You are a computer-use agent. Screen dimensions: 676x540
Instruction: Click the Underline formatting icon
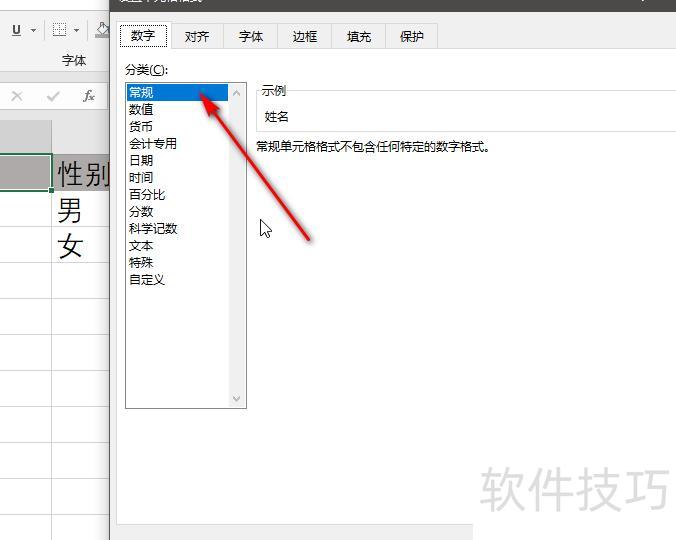pos(16,30)
